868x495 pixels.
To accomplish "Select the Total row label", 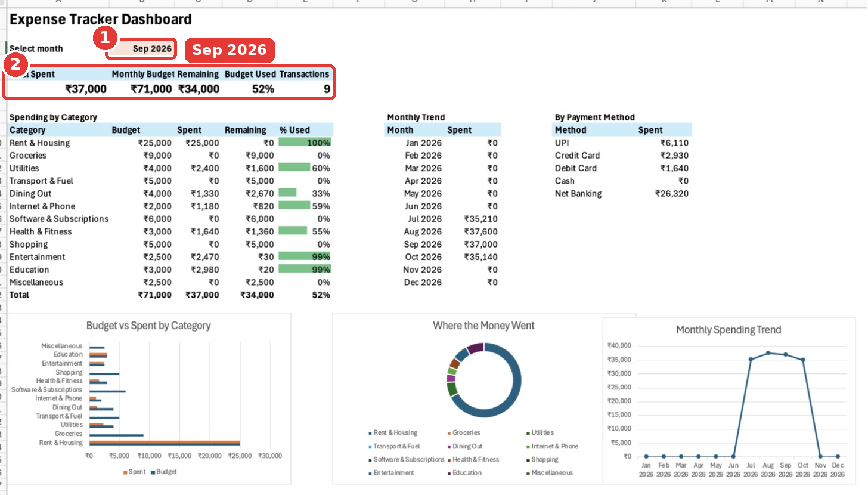I will click(19, 295).
